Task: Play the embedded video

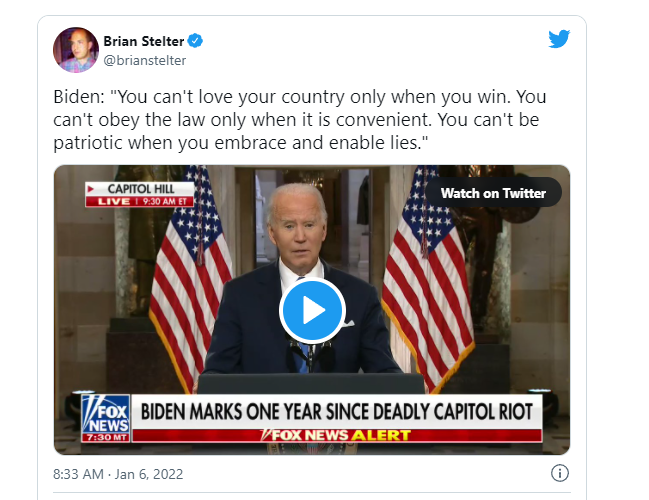Action: pyautogui.click(x=312, y=310)
